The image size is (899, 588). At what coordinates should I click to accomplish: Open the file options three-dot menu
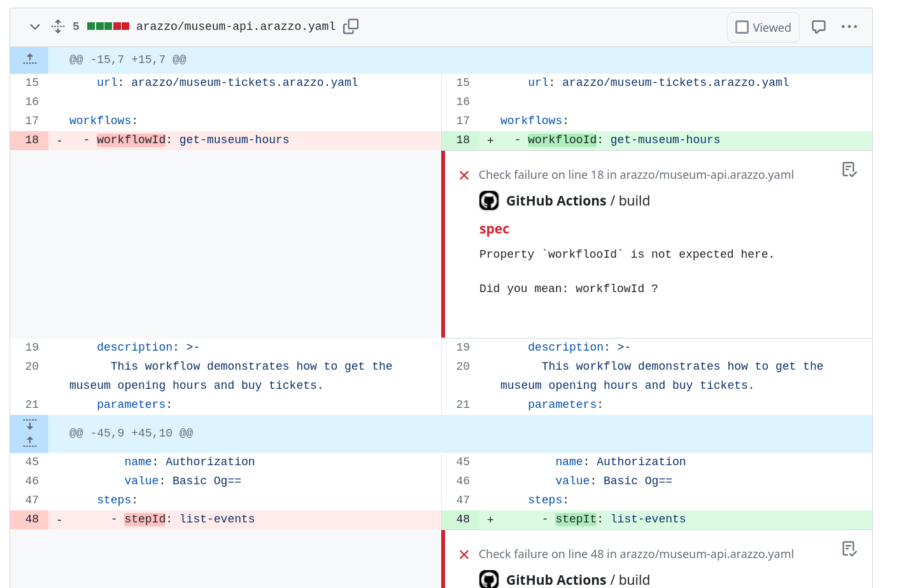tap(849, 27)
